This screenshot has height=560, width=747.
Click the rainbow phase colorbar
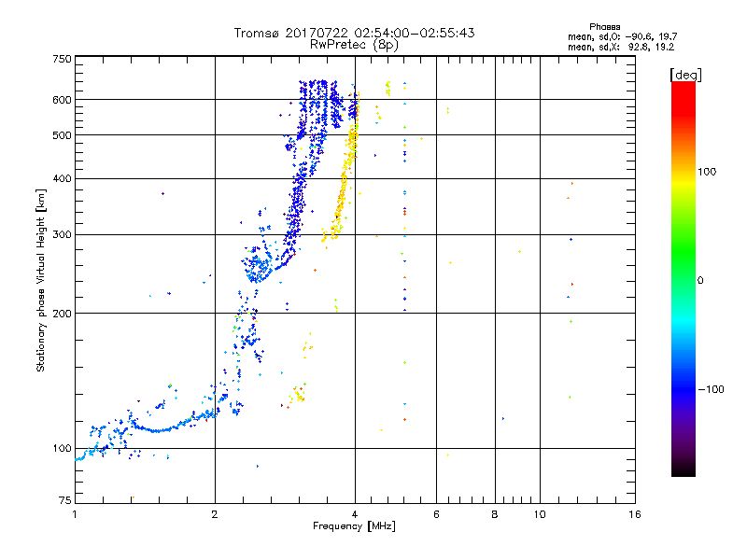tap(684, 278)
